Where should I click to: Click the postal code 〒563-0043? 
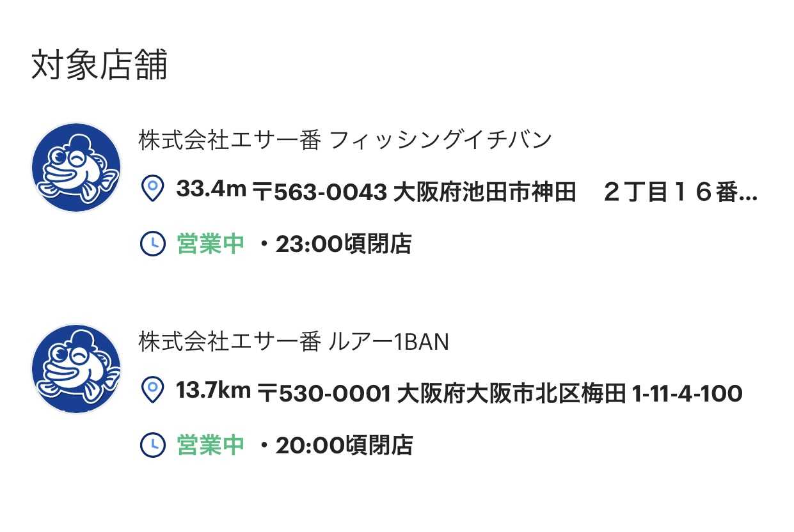[320, 192]
